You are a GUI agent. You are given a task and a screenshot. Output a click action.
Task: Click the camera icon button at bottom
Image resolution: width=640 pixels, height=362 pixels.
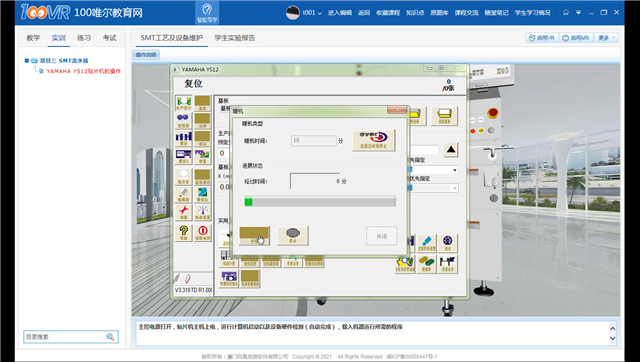click(229, 278)
